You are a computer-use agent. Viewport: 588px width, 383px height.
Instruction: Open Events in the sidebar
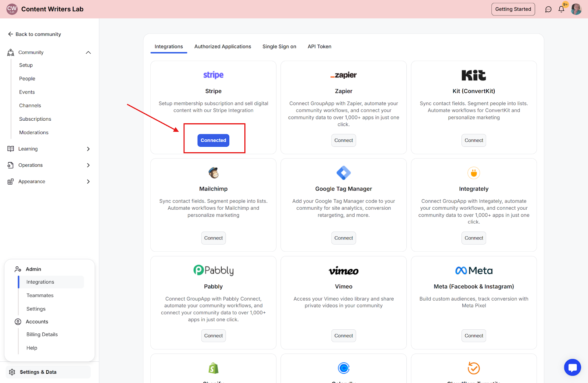pos(27,92)
